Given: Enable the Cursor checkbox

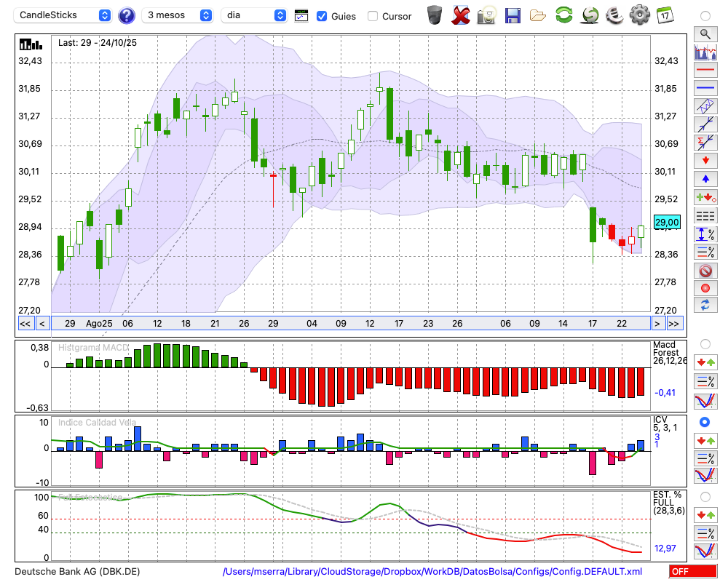Looking at the screenshot, I should click(x=373, y=16).
